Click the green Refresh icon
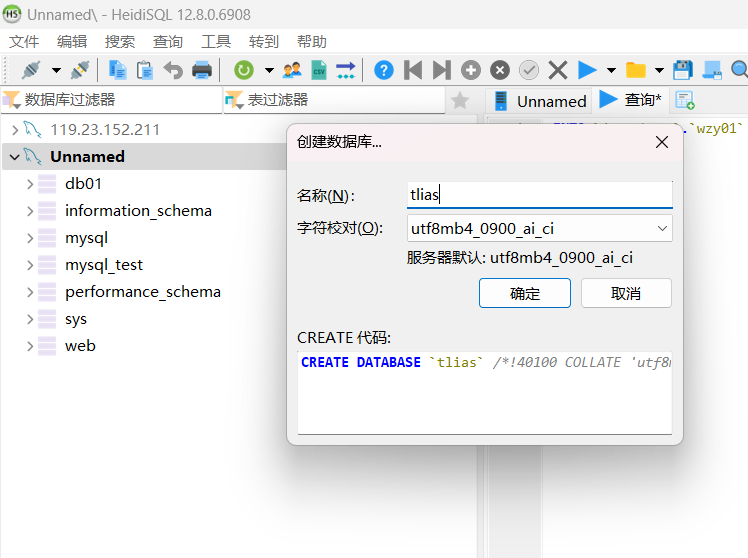Viewport: 748px width, 558px height. pos(244,70)
